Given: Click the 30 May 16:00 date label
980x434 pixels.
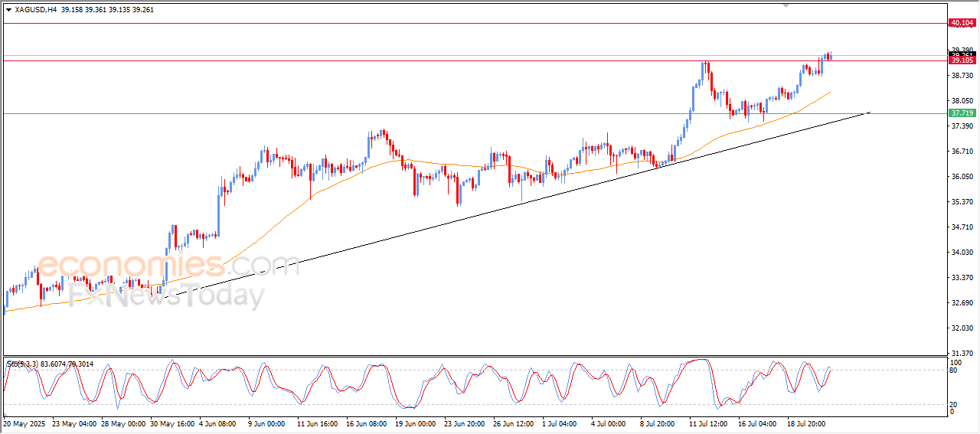Looking at the screenshot, I should 172,423.
